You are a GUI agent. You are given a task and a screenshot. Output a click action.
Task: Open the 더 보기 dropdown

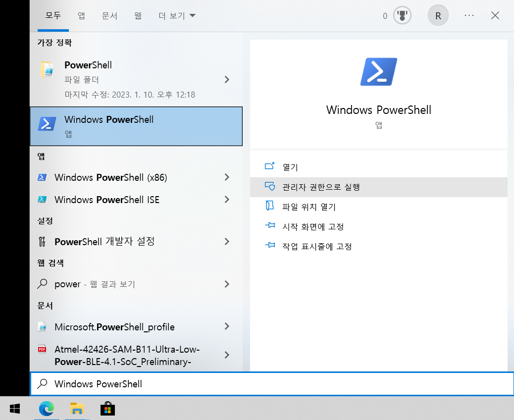177,16
